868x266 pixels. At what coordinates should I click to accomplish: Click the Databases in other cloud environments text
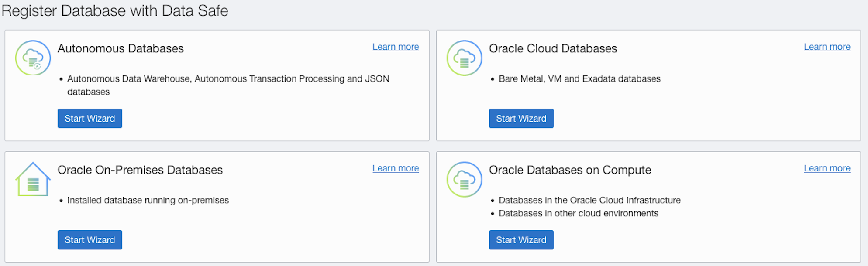pyautogui.click(x=578, y=213)
